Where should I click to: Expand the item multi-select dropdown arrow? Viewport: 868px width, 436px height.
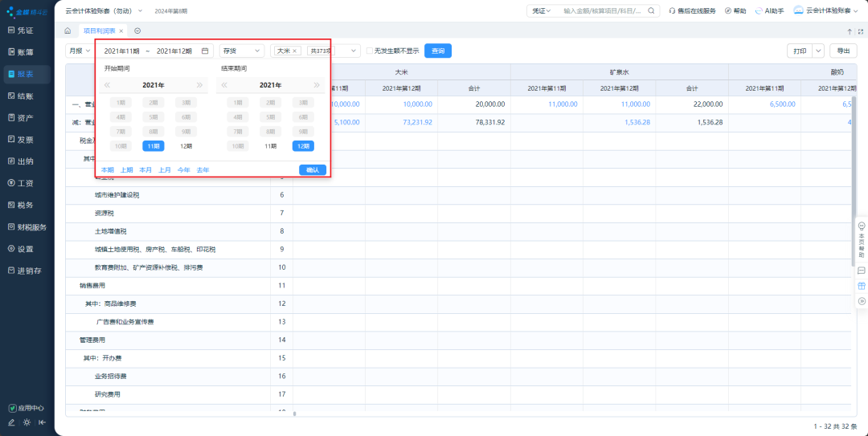click(x=354, y=51)
